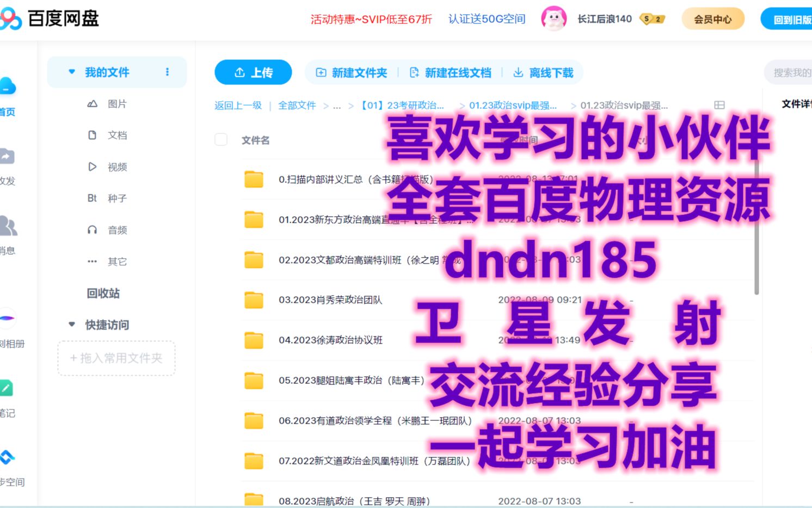This screenshot has height=508, width=812.
Task: Focus the 搜索我的 search field
Action: [x=788, y=72]
